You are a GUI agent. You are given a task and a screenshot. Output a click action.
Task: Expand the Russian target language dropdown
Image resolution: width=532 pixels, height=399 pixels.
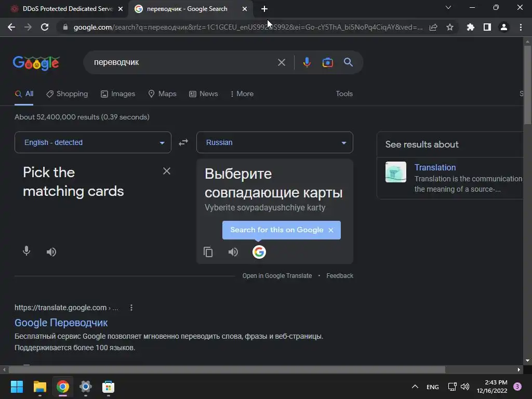point(274,142)
